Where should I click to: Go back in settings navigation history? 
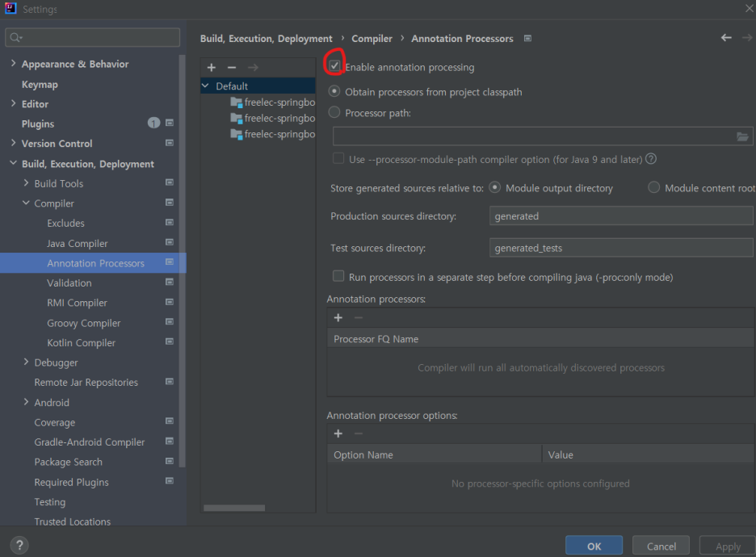[726, 38]
